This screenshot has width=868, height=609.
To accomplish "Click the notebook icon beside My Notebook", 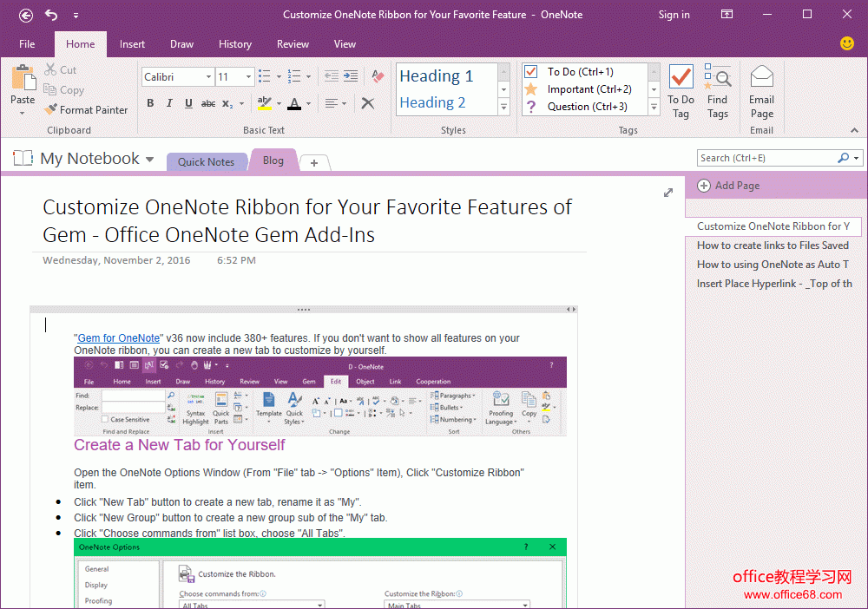I will 23,158.
